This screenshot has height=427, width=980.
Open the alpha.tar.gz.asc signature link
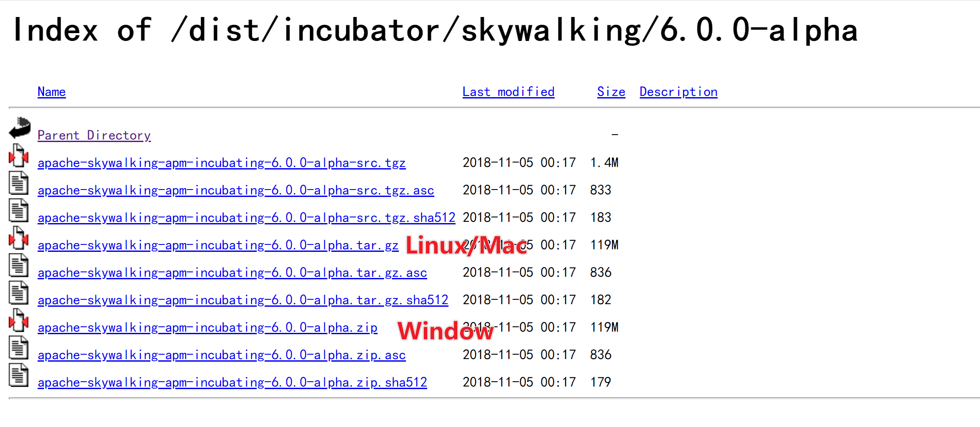(x=232, y=273)
